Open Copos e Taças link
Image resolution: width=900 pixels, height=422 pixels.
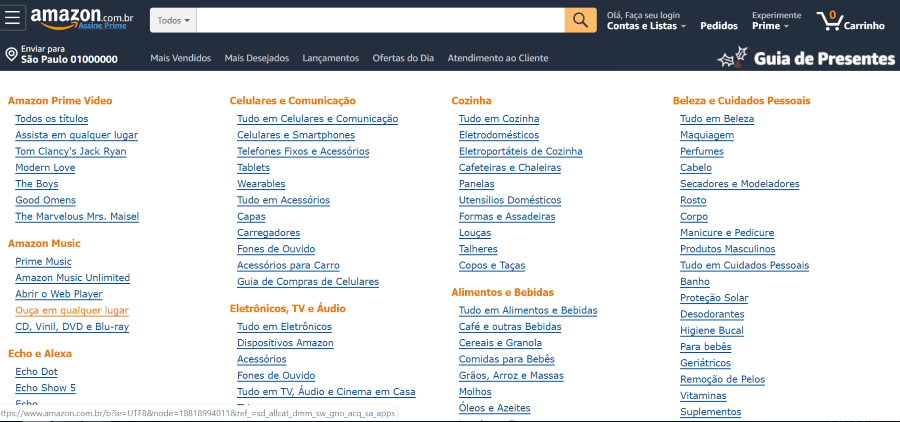pyautogui.click(x=492, y=265)
